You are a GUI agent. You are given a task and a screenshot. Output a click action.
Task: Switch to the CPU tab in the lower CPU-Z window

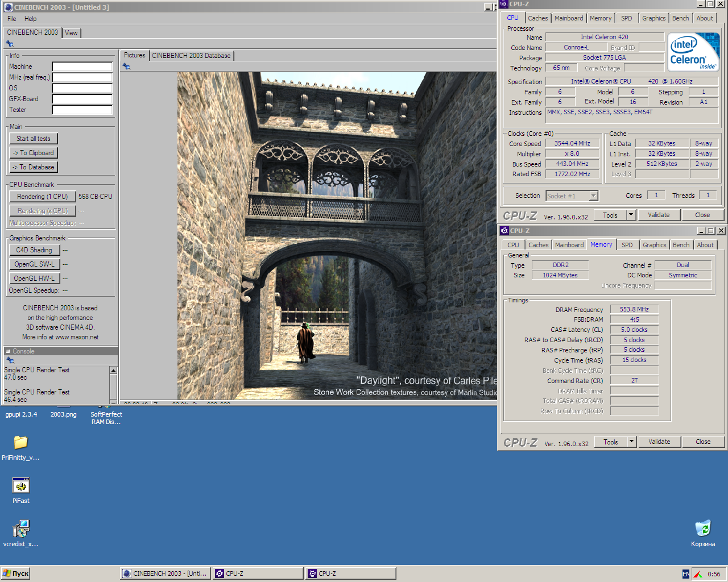(514, 245)
